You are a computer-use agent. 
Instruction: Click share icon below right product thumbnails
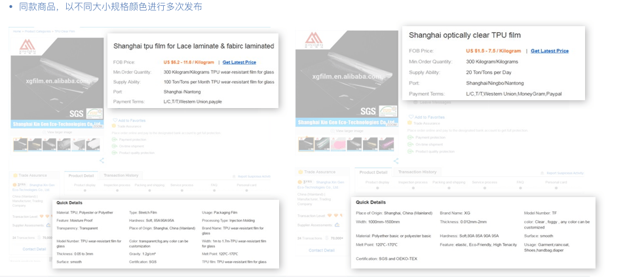[x=396, y=161]
